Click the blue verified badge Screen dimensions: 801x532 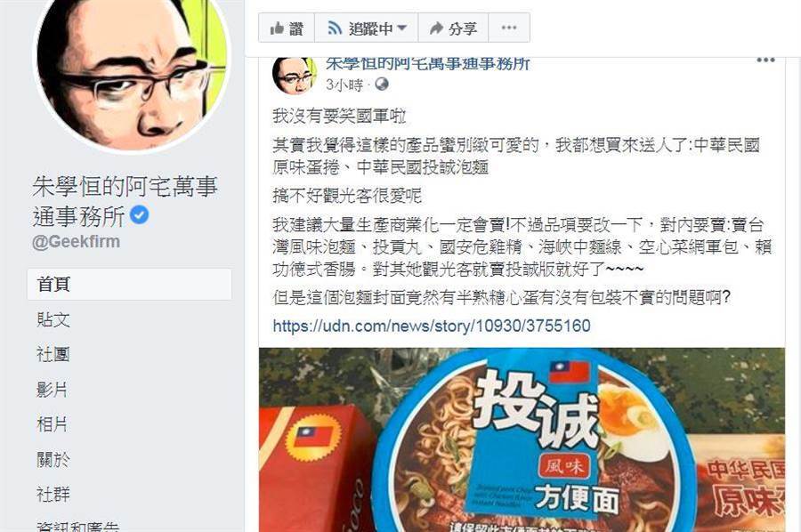(x=139, y=215)
